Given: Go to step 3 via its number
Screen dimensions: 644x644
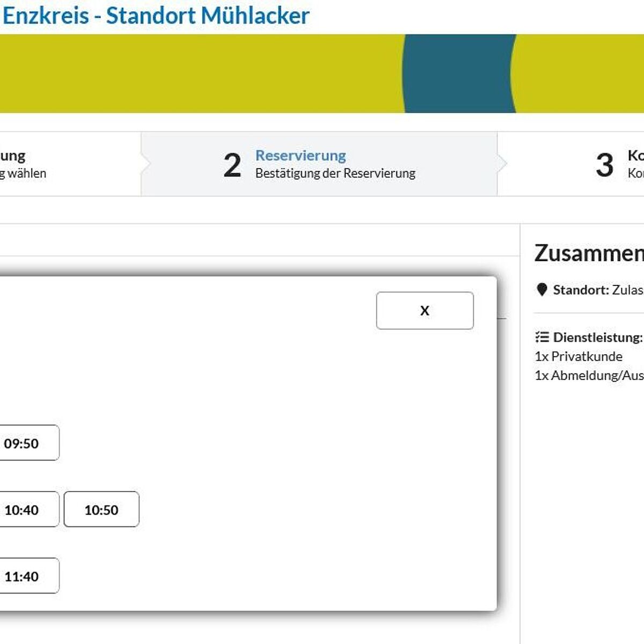Looking at the screenshot, I should click(x=604, y=165).
